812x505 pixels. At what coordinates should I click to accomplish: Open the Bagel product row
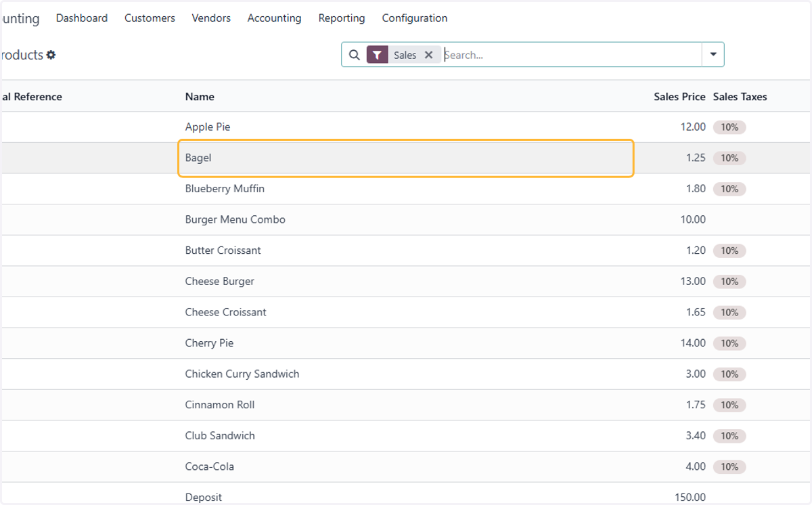click(x=406, y=158)
